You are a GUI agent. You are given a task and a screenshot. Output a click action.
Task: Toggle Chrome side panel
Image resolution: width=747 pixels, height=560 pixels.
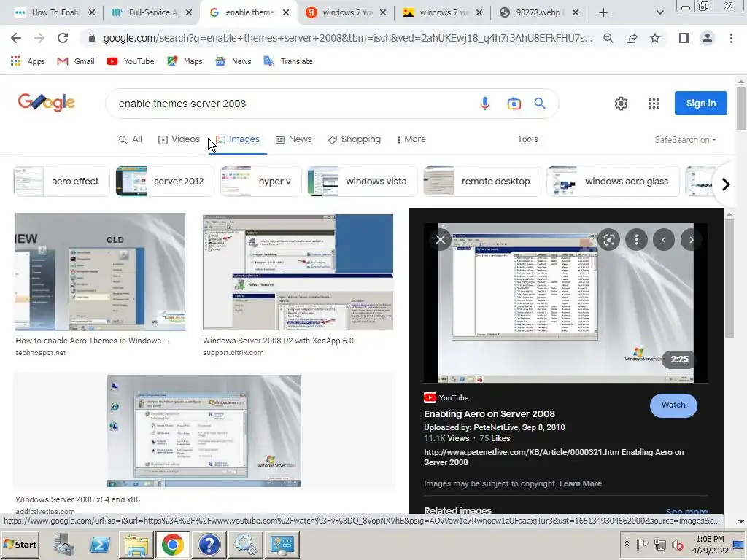[x=684, y=38]
